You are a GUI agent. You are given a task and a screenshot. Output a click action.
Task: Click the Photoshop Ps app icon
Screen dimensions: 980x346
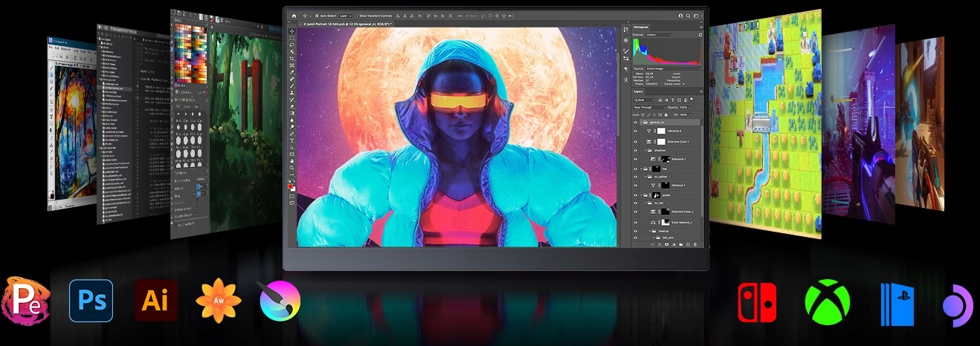coord(91,301)
